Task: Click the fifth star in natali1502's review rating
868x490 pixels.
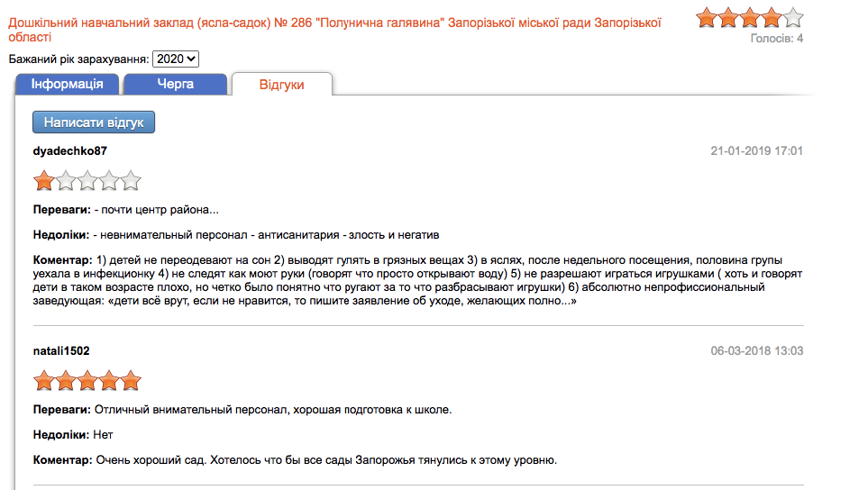Action: [131, 381]
